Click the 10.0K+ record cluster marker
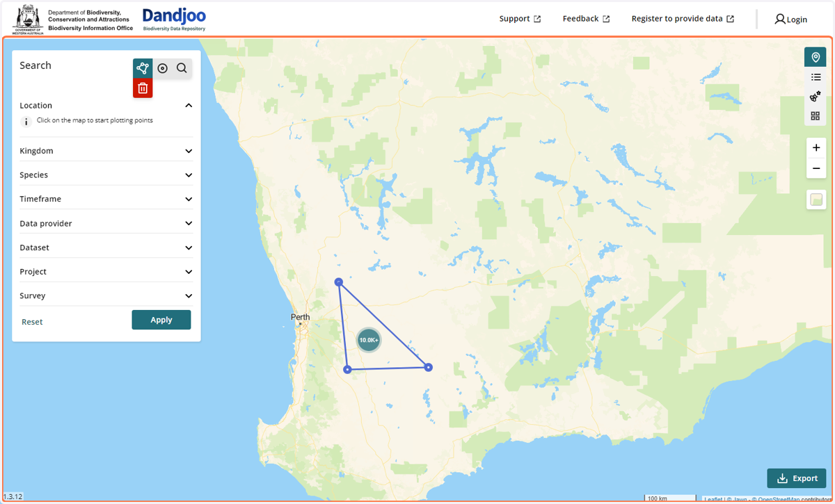The height and width of the screenshot is (504, 835). click(369, 340)
